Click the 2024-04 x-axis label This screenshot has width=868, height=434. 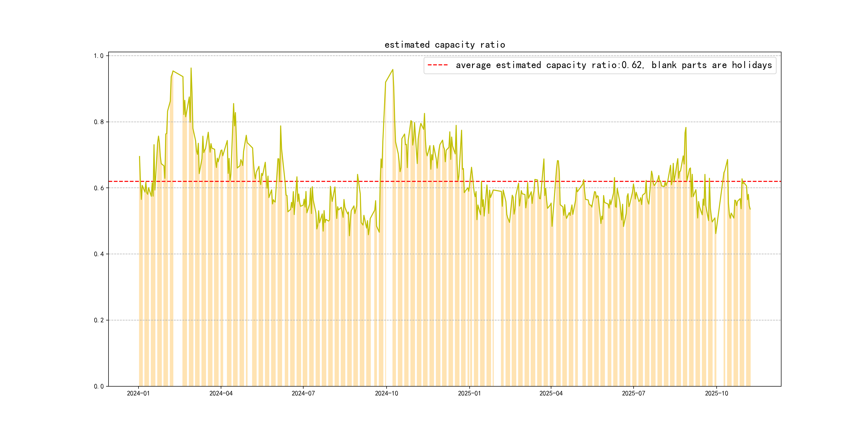click(x=221, y=393)
